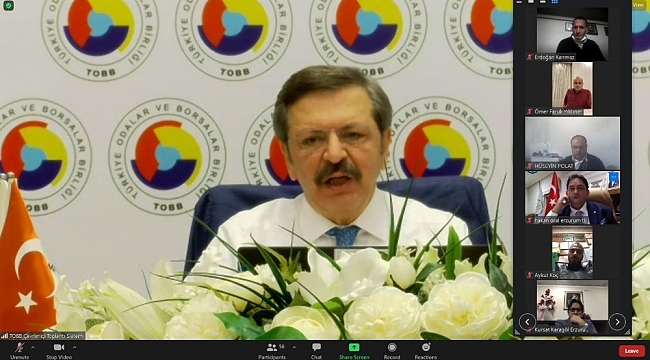Viewport: 650px width, 360px height.
Task: Click muted mic icon beside Ömer Faruk
Action: [529, 112]
